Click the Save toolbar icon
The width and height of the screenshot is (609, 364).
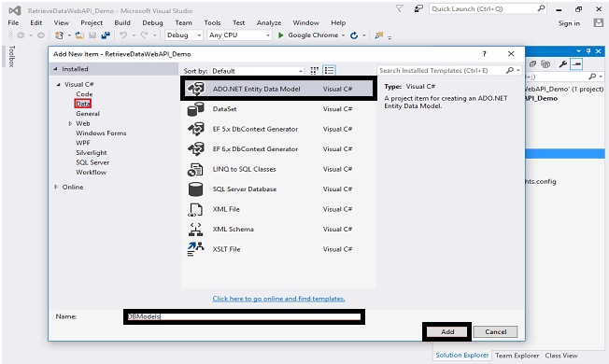tap(92, 35)
